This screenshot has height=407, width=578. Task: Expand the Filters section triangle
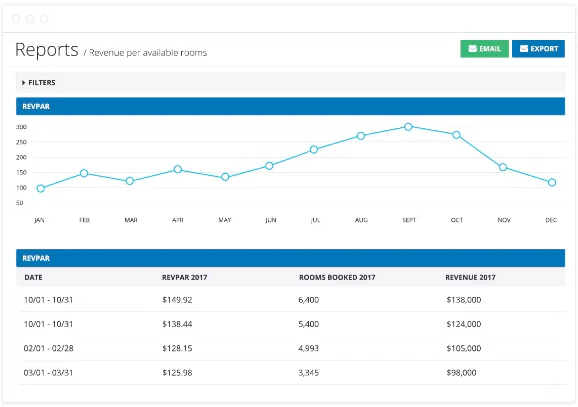click(x=24, y=83)
